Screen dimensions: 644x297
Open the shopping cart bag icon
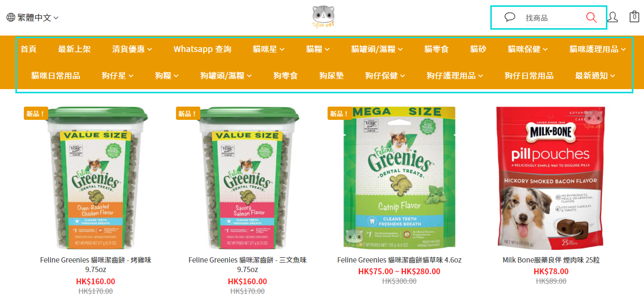tap(634, 16)
